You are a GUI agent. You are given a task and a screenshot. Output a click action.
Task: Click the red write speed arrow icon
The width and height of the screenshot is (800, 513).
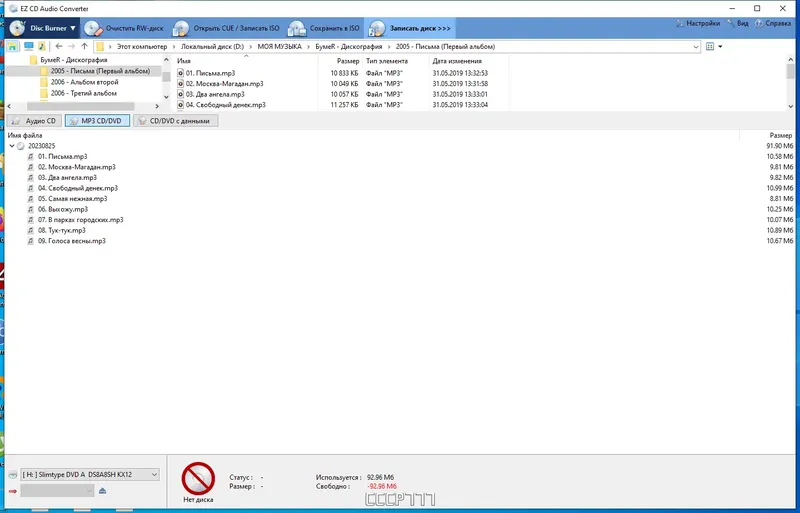point(13,491)
